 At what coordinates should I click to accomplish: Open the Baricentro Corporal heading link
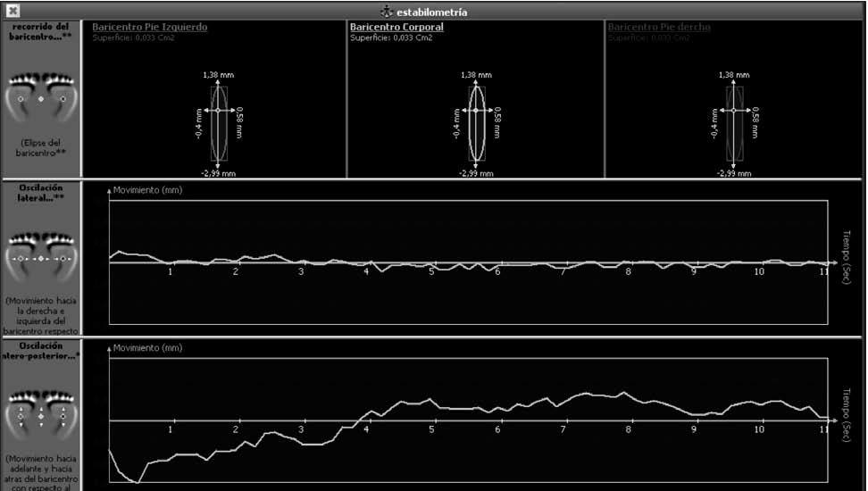396,28
